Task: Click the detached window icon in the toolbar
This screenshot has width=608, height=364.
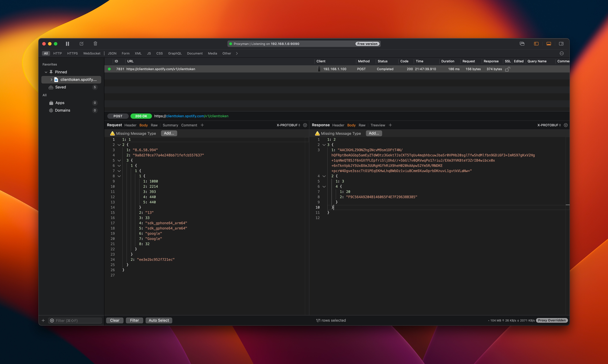Action: click(522, 44)
